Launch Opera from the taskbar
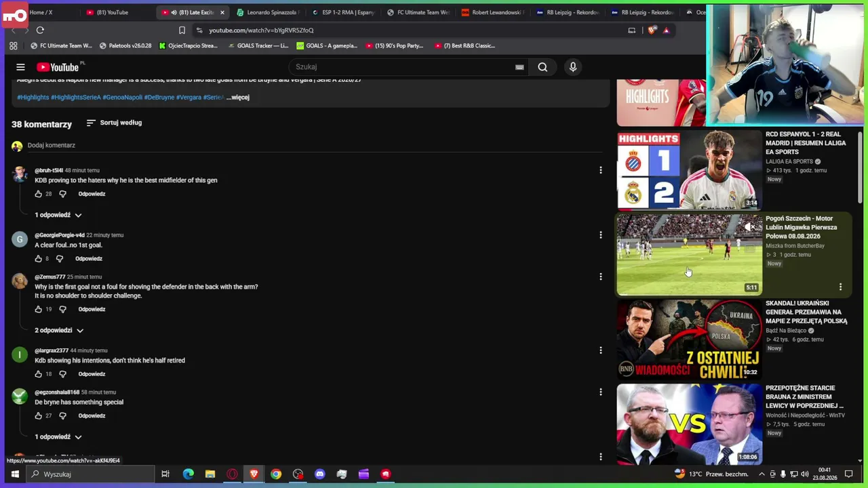The height and width of the screenshot is (488, 868). pyautogui.click(x=232, y=474)
